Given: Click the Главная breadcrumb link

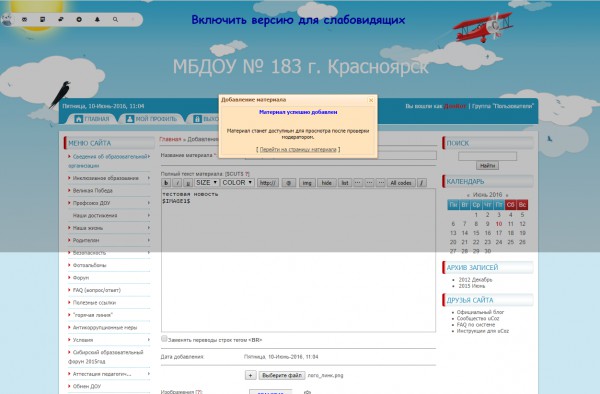Looking at the screenshot, I should pos(170,139).
